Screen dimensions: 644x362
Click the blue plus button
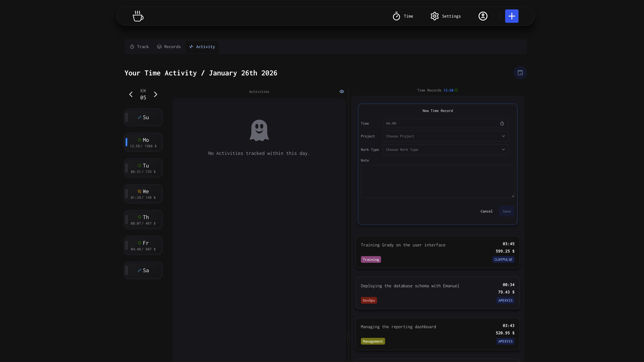click(512, 16)
